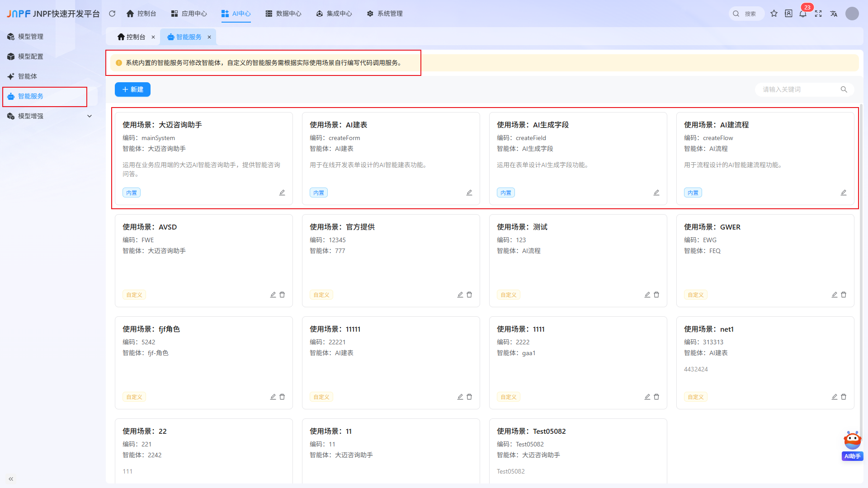Viewport: 868px width, 488px height.
Task: Edit the AI建表 createForm card
Action: [x=469, y=192]
